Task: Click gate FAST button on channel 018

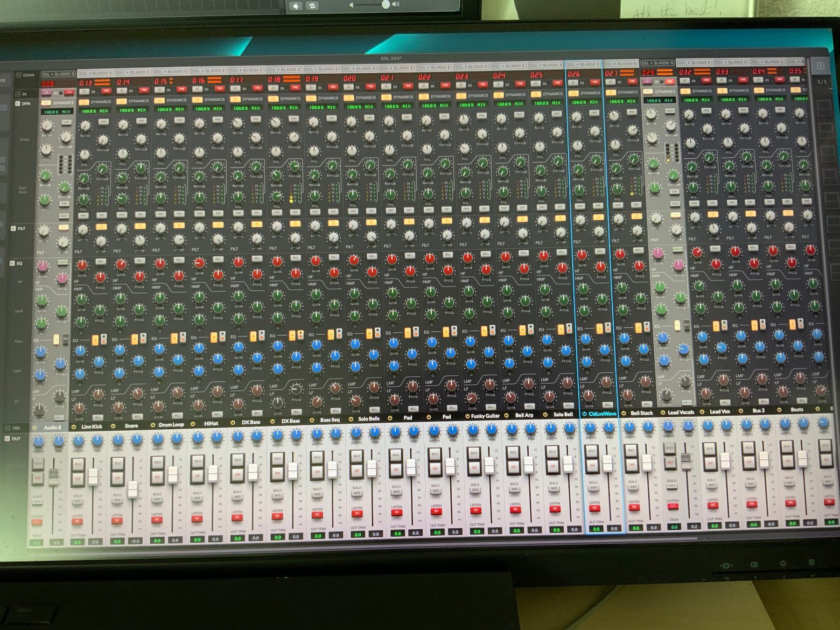Action: click(x=277, y=212)
